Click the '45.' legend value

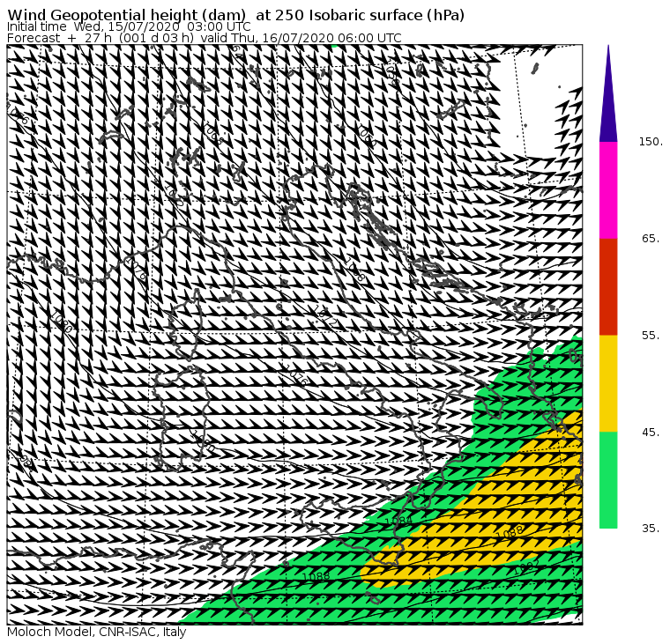[x=651, y=433]
